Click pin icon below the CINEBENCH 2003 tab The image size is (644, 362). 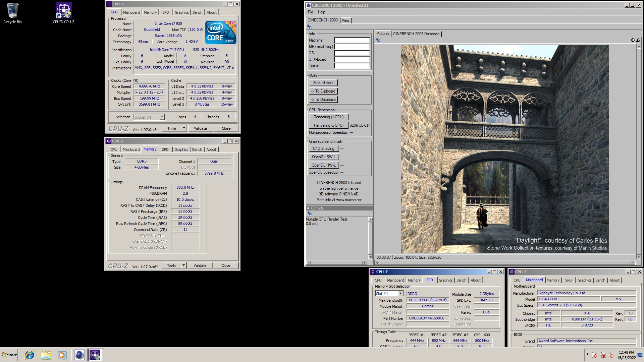pos(309,27)
